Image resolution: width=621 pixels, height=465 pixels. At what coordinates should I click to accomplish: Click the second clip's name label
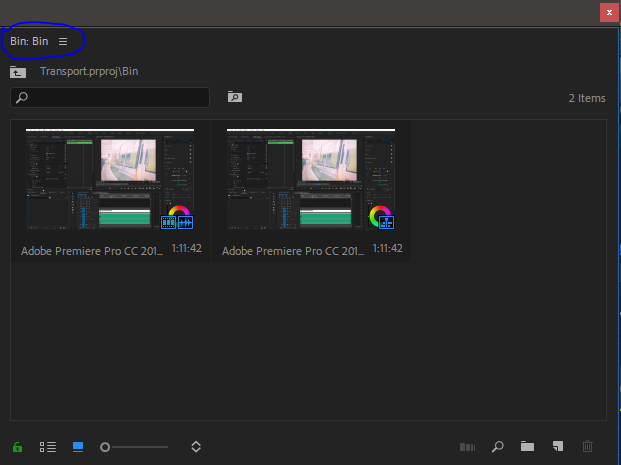pos(293,251)
